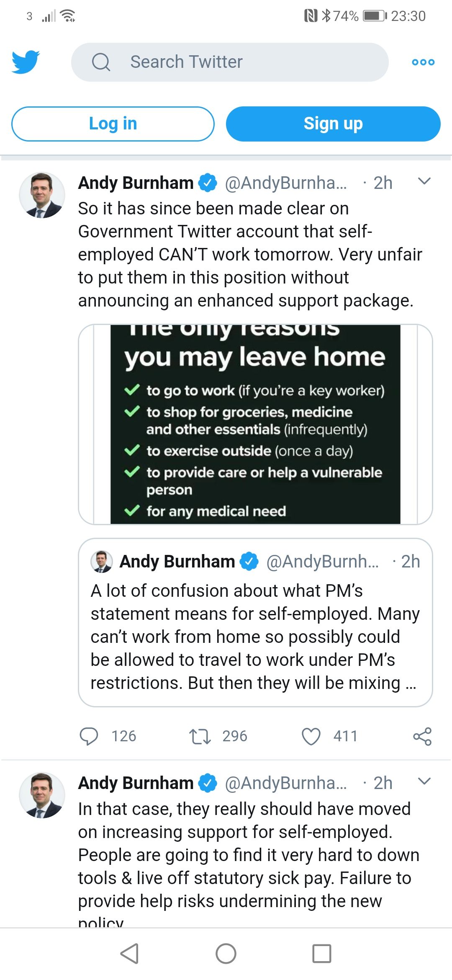Retweet the tweet with 296 retweets
Viewport: 452px width, 980px height.
click(200, 736)
